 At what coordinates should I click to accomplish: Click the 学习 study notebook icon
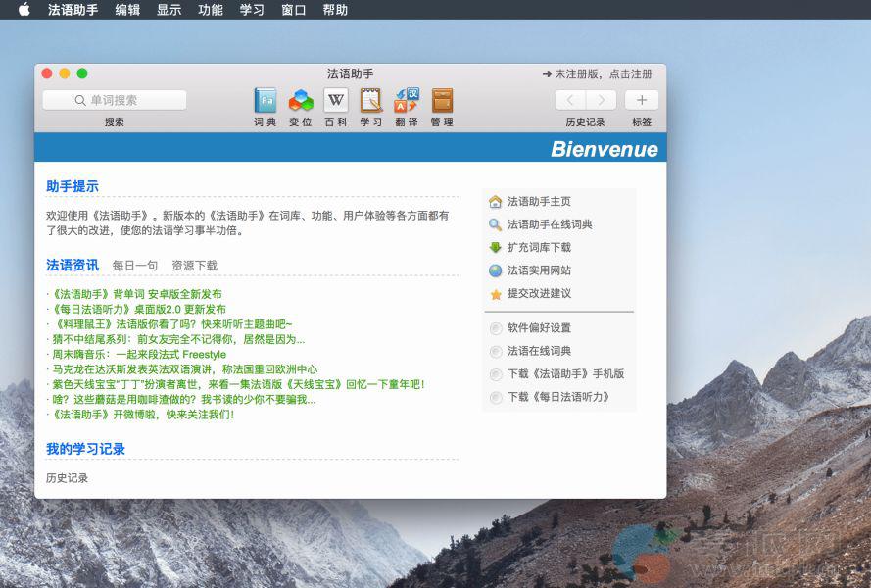(370, 101)
